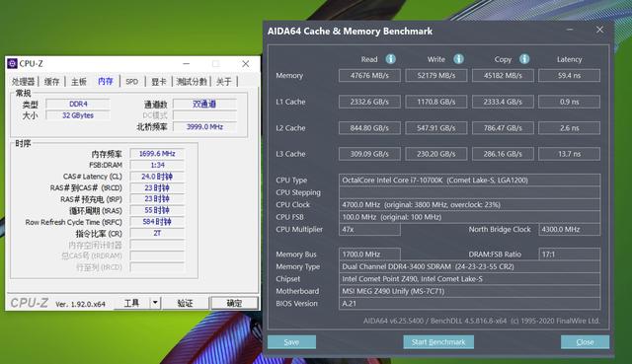Minimize the CPU-Z window

[187, 63]
